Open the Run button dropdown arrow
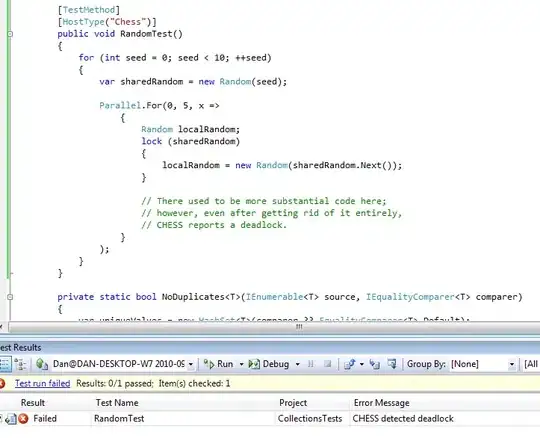This screenshot has height=438, width=540. pyautogui.click(x=241, y=364)
